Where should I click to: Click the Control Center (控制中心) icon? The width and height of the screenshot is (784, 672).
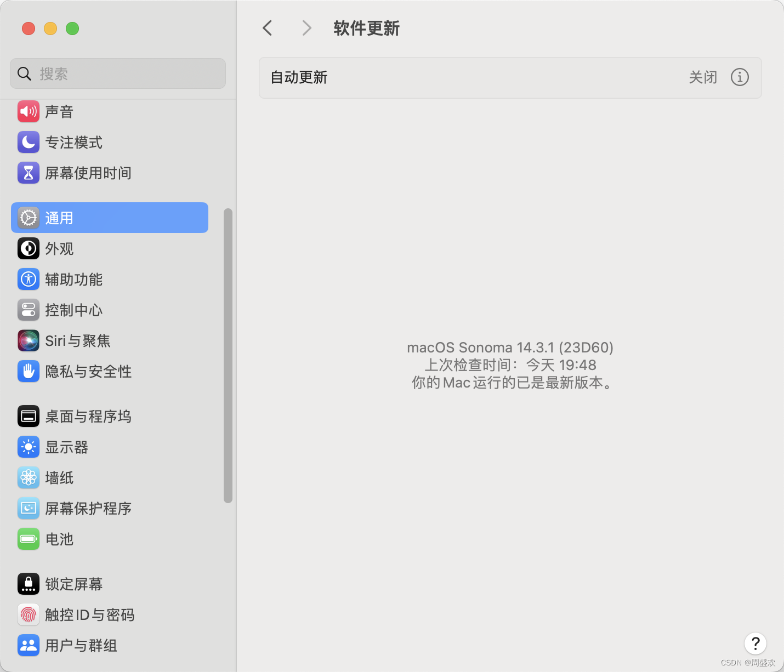tap(29, 310)
